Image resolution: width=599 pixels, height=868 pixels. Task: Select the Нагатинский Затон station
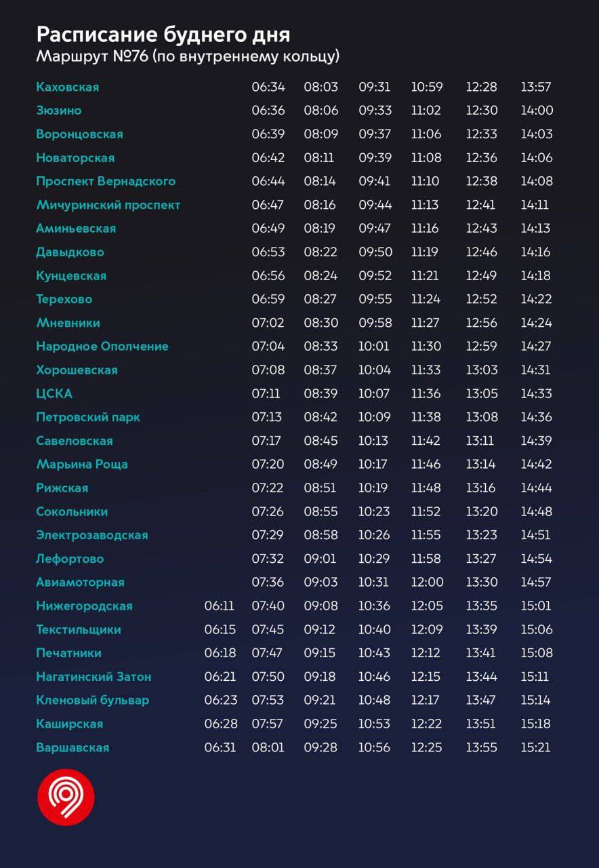click(x=93, y=677)
